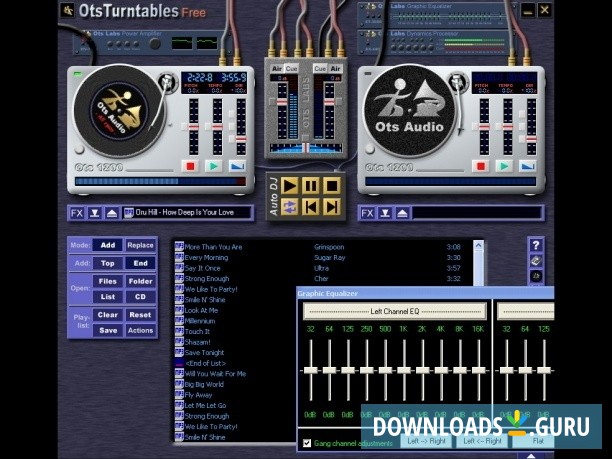This screenshot has width=612, height=459.
Task: Click the right deck green play button
Action: point(504,166)
